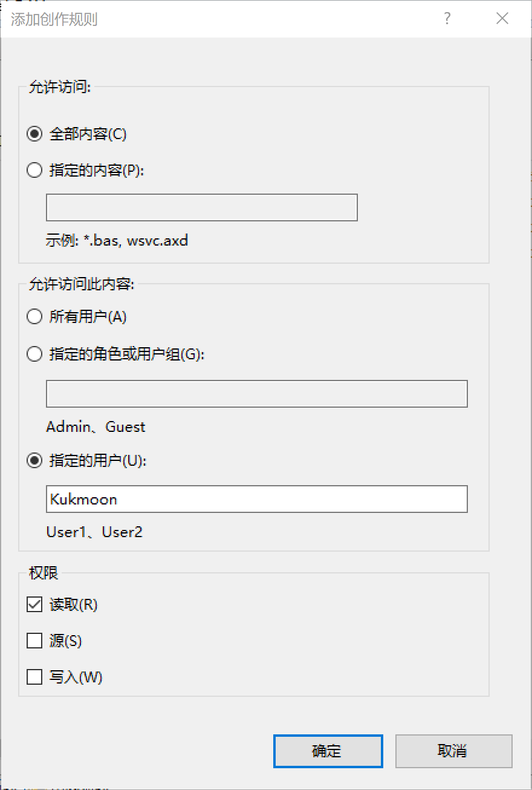The width and height of the screenshot is (532, 790).
Task: Click the 写入(W) label text
Action: pos(76,677)
